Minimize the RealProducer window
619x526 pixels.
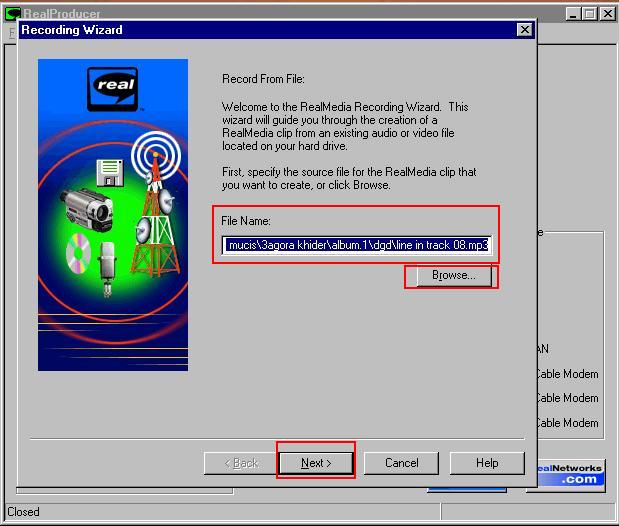(x=573, y=14)
